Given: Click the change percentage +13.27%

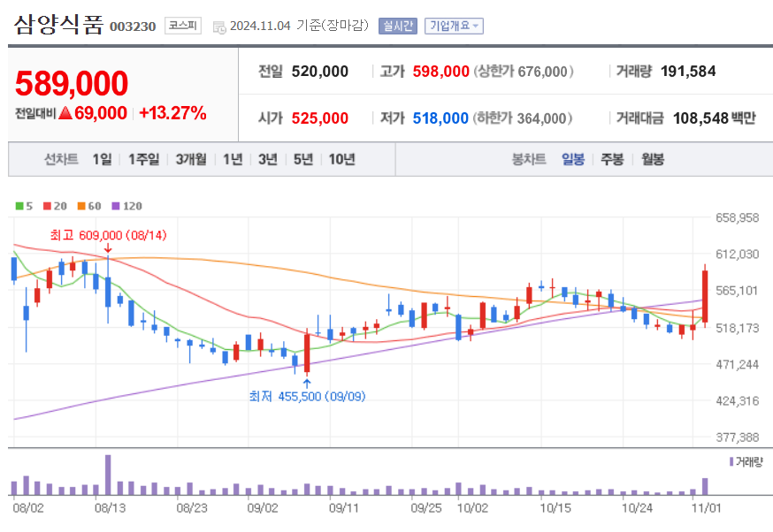Looking at the screenshot, I should [172, 113].
